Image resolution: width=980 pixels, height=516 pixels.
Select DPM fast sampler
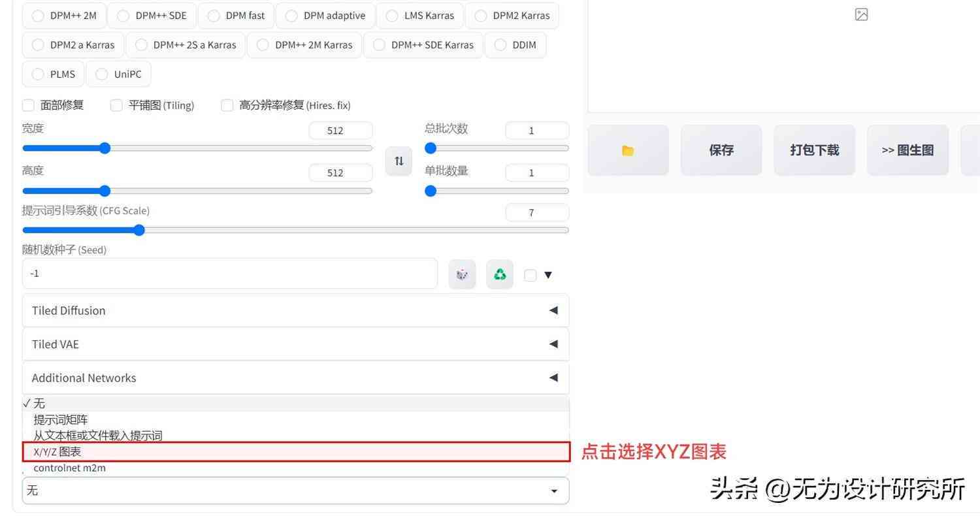pyautogui.click(x=236, y=16)
